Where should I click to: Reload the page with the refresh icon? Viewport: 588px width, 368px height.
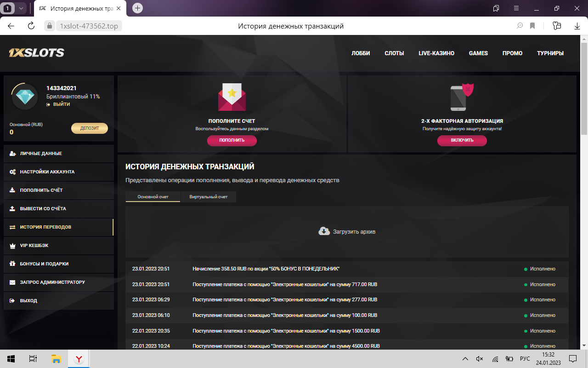pyautogui.click(x=31, y=26)
